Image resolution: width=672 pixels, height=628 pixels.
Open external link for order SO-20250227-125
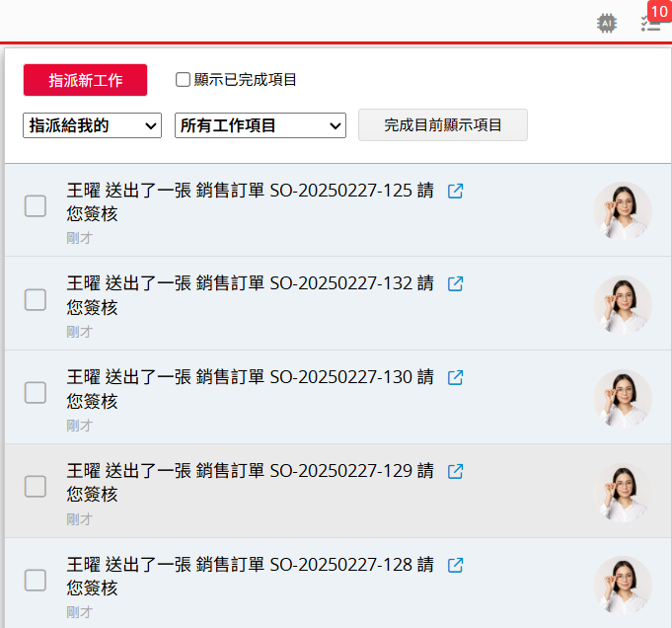455,191
